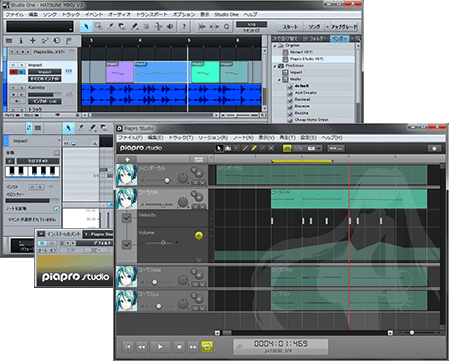Click the play button in Piapro transport
Screen dimensions: 449x361
[160, 347]
